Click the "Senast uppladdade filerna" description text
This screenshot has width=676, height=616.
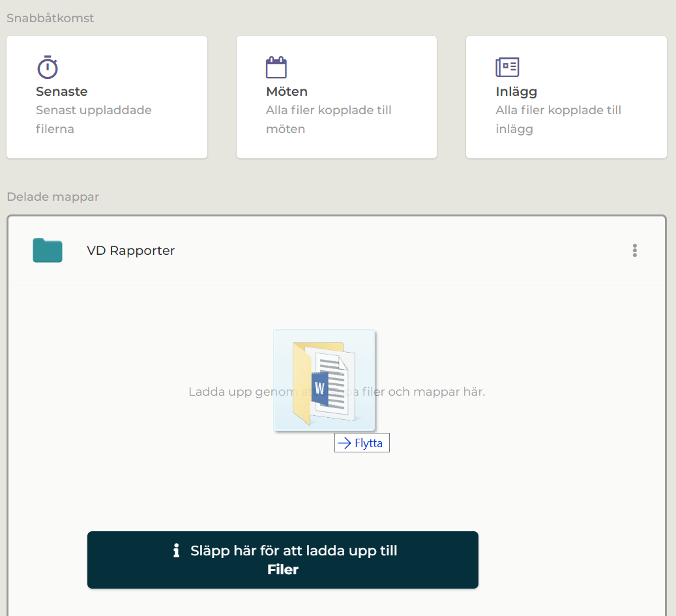pyautogui.click(x=93, y=119)
